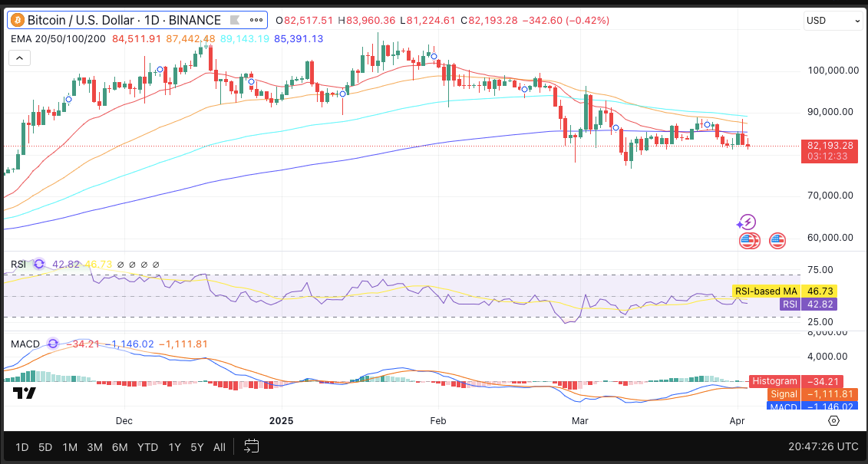Click the blue −1,146.02 value in MACD legend
The height and width of the screenshot is (464, 868).
click(x=129, y=344)
